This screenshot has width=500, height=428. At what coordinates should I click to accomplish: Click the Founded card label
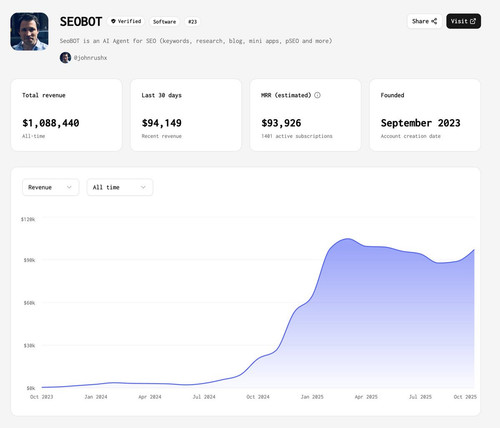pos(392,95)
